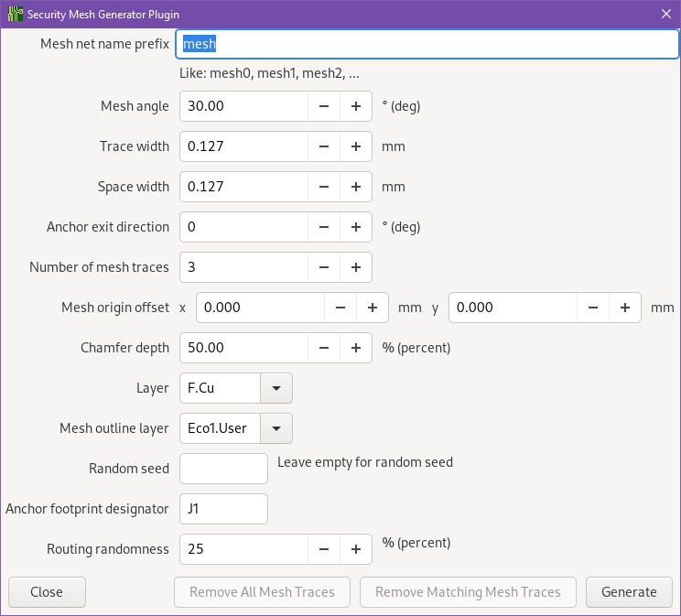This screenshot has height=616, width=681.
Task: Open the Layer dropdown showing F.Cu
Action: pyautogui.click(x=276, y=388)
